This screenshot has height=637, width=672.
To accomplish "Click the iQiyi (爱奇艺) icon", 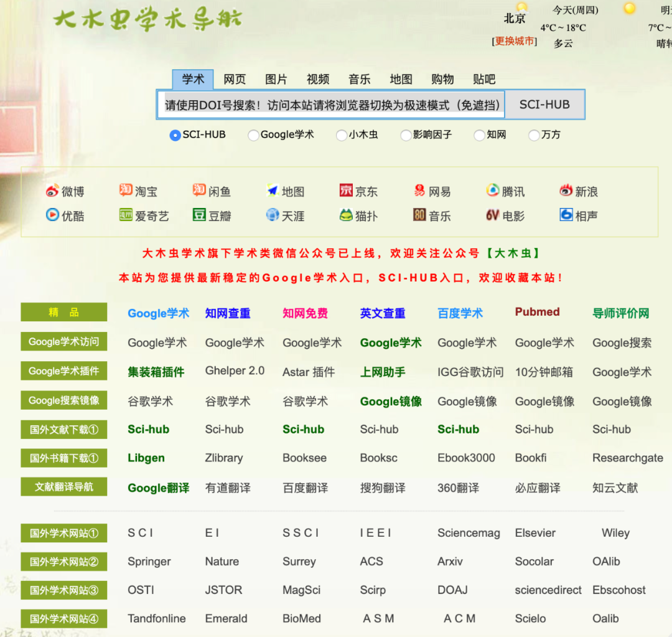I will pos(146,215).
